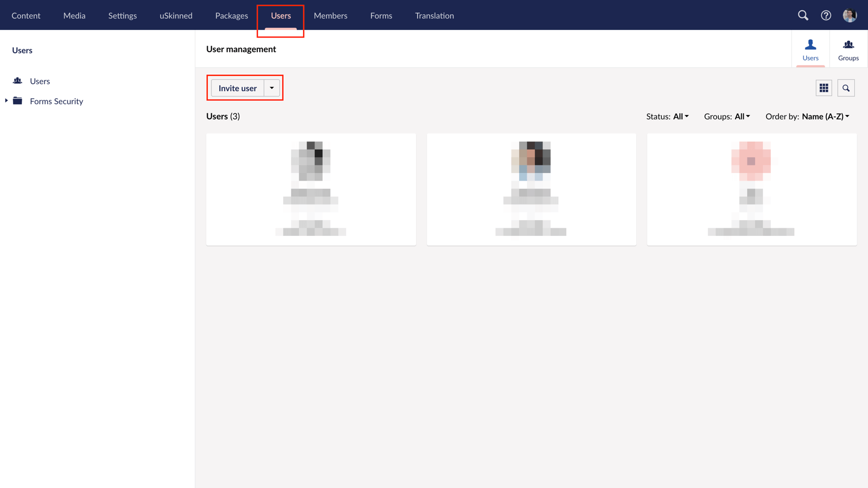Change the Order by Name (A-Z) sorting
Image resolution: width=868 pixels, height=488 pixels.
pyautogui.click(x=825, y=116)
